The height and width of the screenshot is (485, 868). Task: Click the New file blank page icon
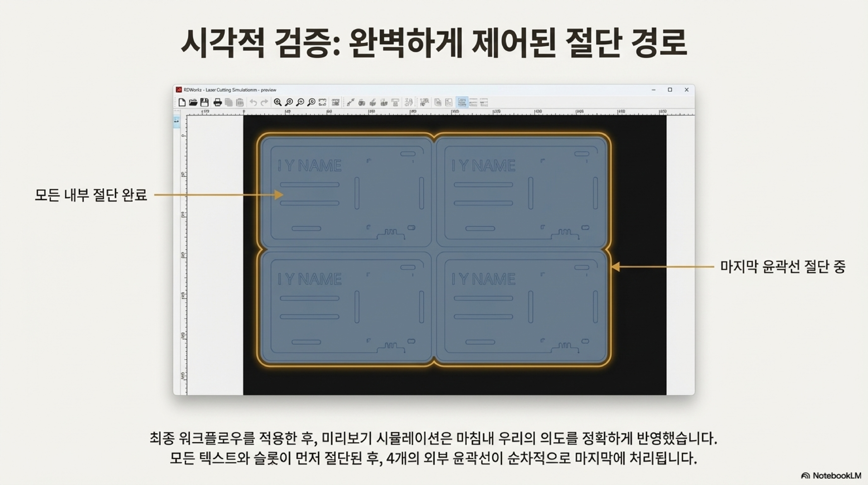click(x=182, y=102)
